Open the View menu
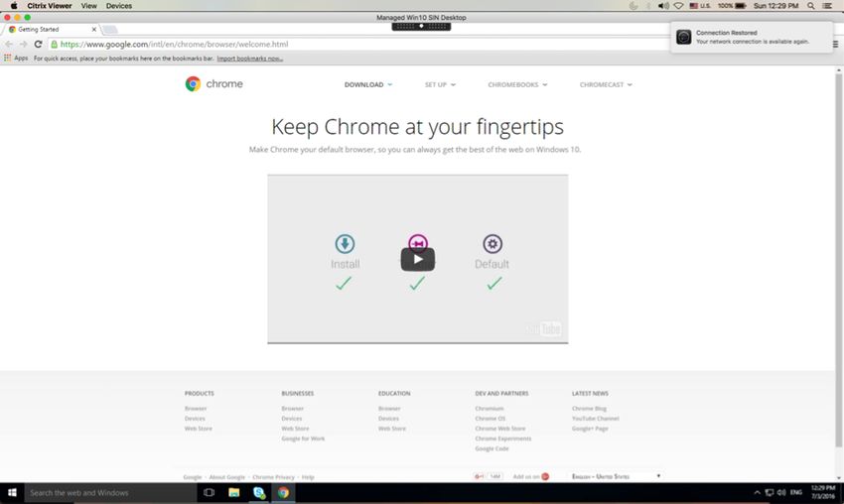The width and height of the screenshot is (844, 504). 88,6
